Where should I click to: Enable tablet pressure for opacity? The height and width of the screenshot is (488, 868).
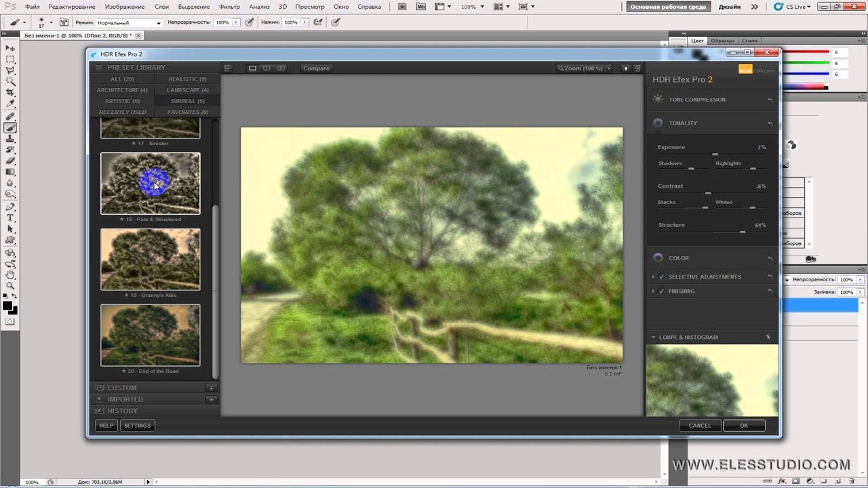[x=250, y=22]
